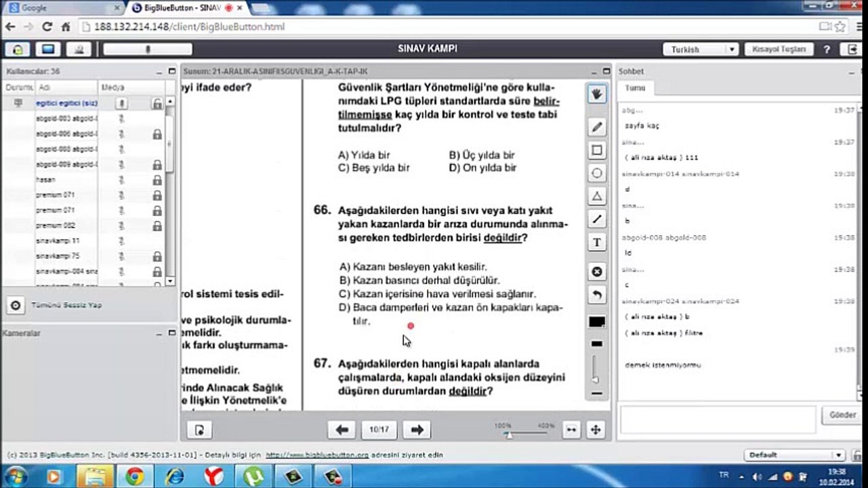868x488 pixels.
Task: Reload the browser page
Action: pyautogui.click(x=47, y=27)
